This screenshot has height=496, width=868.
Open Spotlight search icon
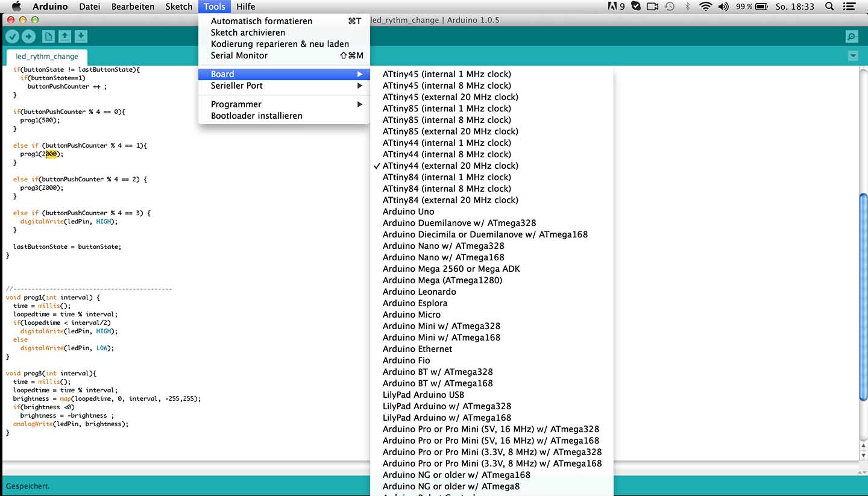(x=829, y=7)
